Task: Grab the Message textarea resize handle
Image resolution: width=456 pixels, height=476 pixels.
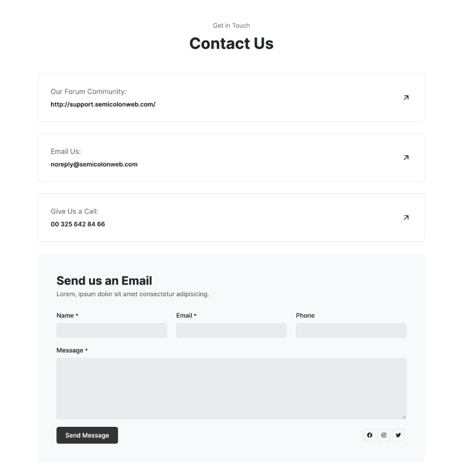Action: (404, 416)
